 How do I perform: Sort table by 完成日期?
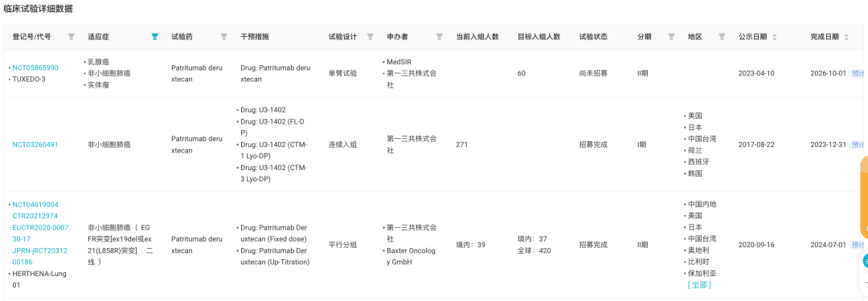tap(845, 36)
